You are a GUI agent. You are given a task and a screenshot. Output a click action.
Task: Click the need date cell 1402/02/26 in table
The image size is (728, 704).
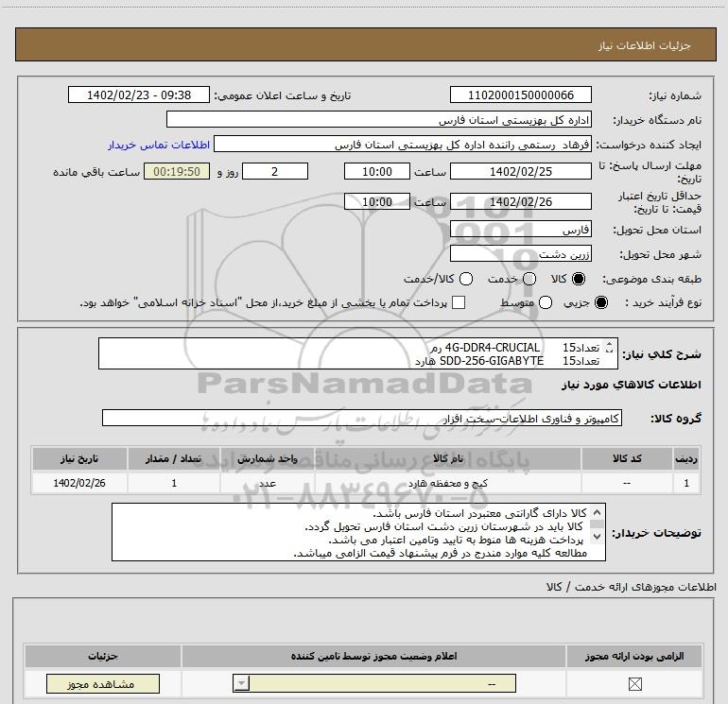click(79, 483)
